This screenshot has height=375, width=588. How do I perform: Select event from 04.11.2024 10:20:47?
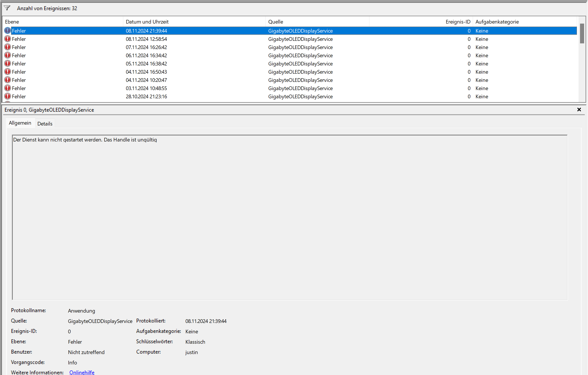146,80
